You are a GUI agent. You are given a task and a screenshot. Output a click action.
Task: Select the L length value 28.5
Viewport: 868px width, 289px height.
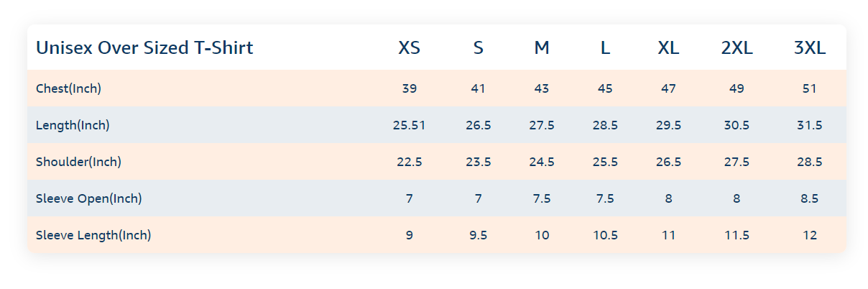coord(605,125)
